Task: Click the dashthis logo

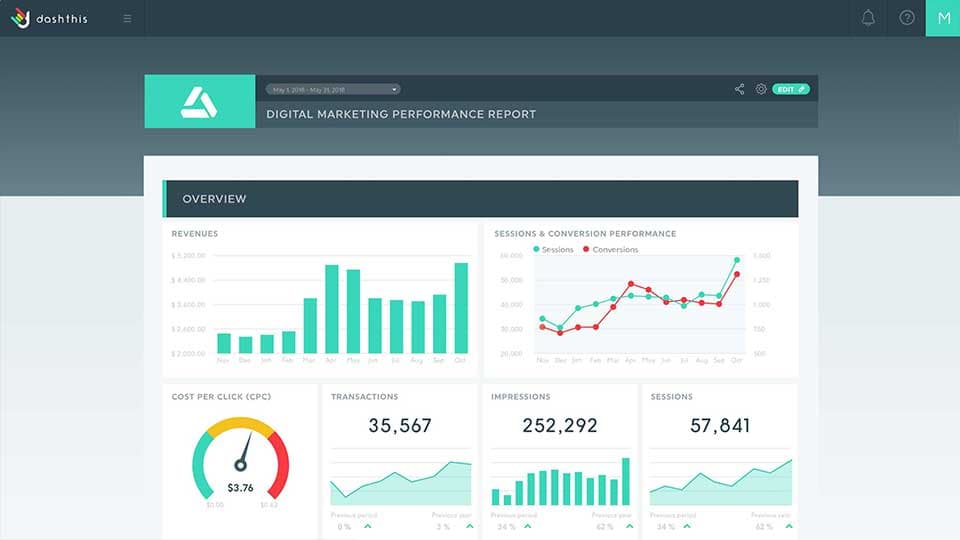Action: tap(50, 18)
